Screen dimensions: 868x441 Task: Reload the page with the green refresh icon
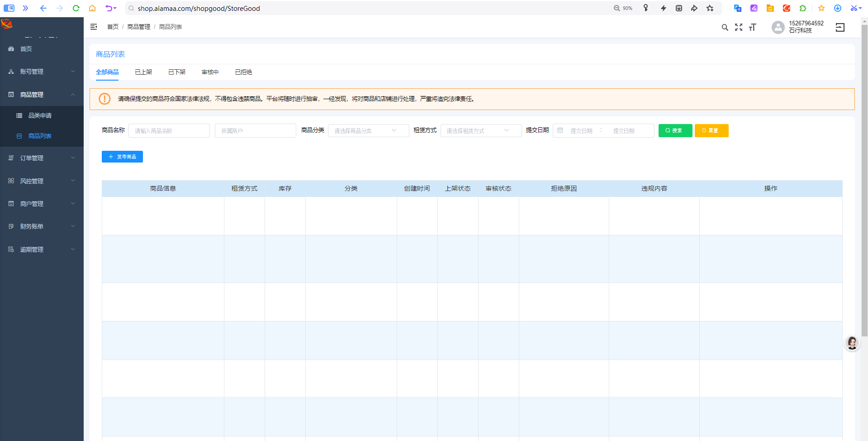point(76,8)
